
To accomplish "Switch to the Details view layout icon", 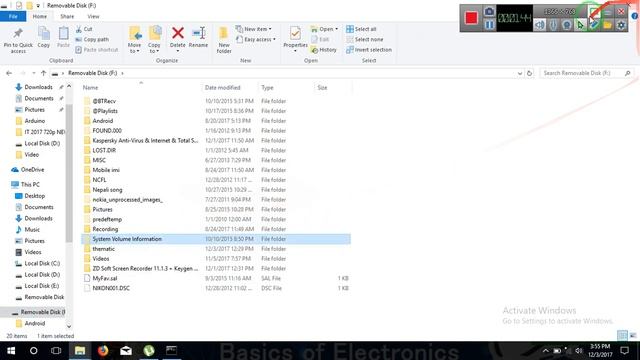I will (622, 336).
